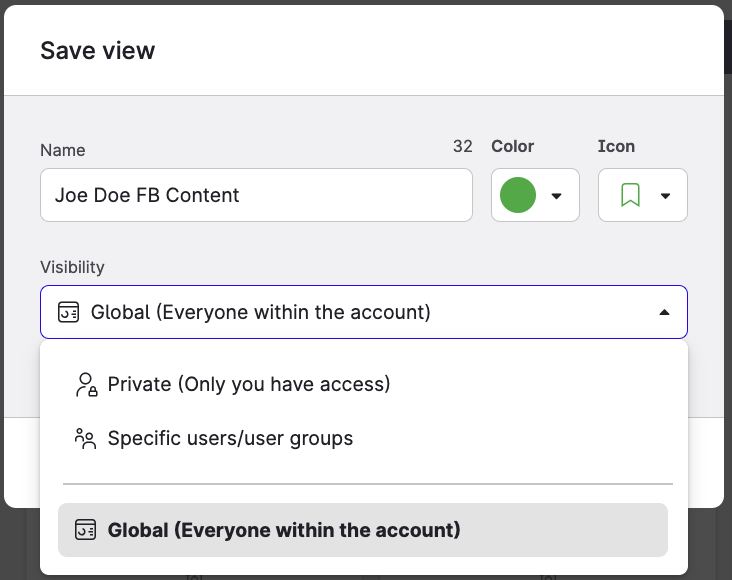Screen dimensions: 732x580
Task: Collapse Visibility list using the up caret
Action: (x=664, y=312)
